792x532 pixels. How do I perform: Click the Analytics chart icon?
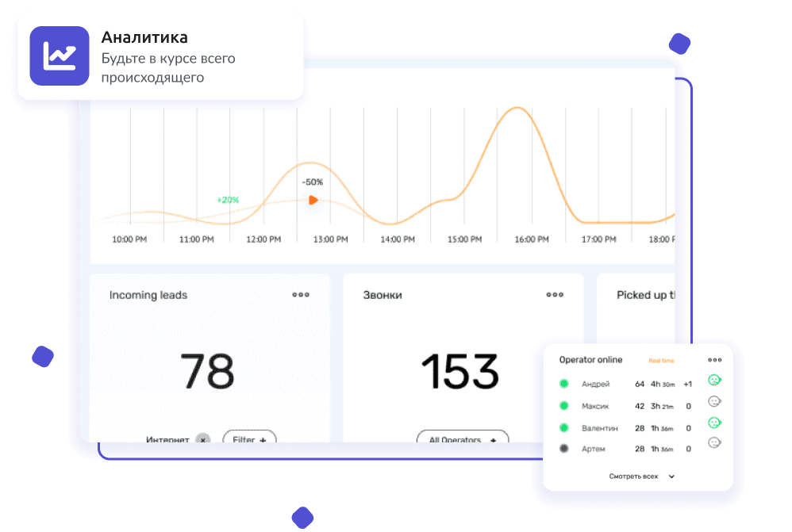pos(60,55)
